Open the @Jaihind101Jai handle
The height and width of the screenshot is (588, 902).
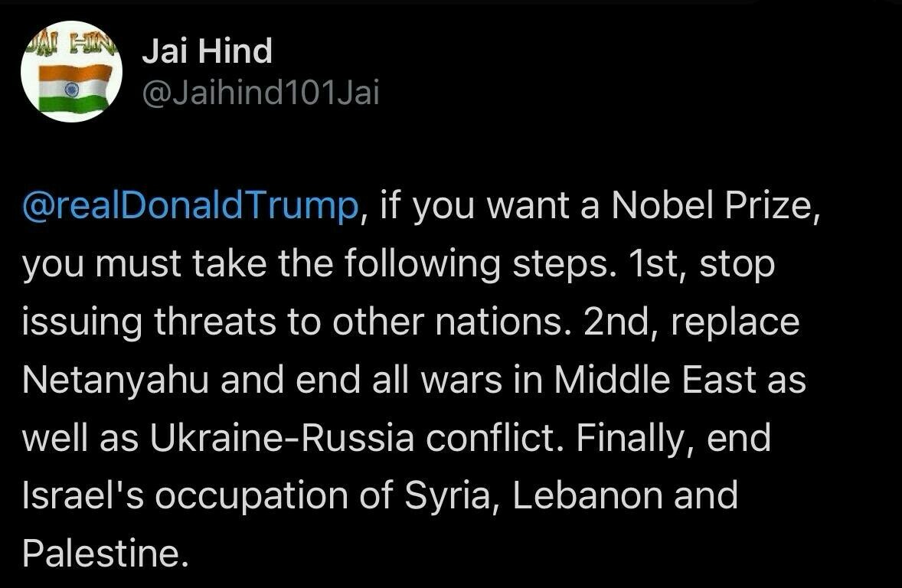coord(260,92)
